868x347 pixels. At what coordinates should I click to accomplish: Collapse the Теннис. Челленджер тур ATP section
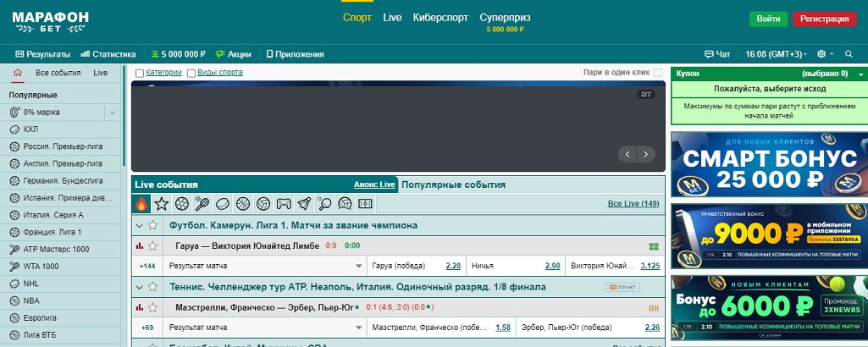tap(140, 287)
